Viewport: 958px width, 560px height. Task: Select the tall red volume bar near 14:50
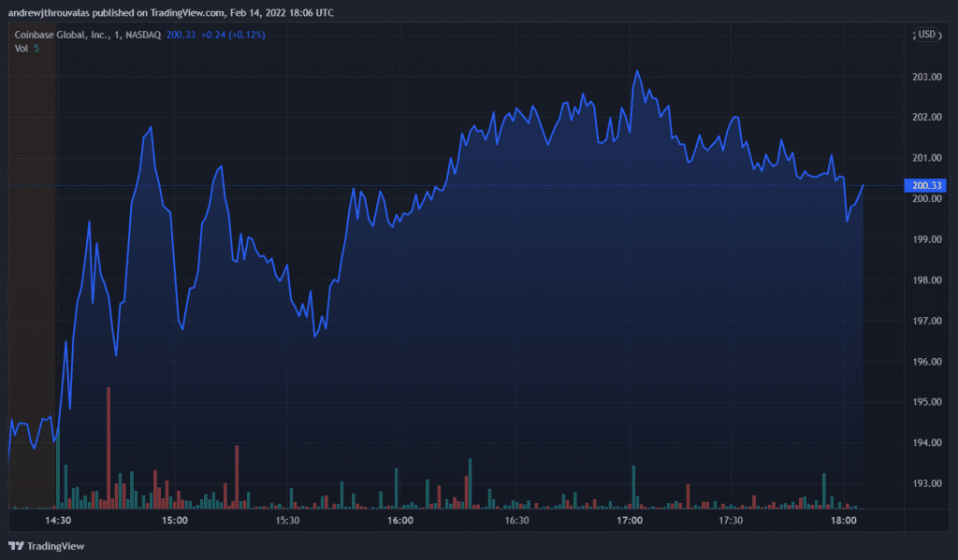tap(110, 439)
